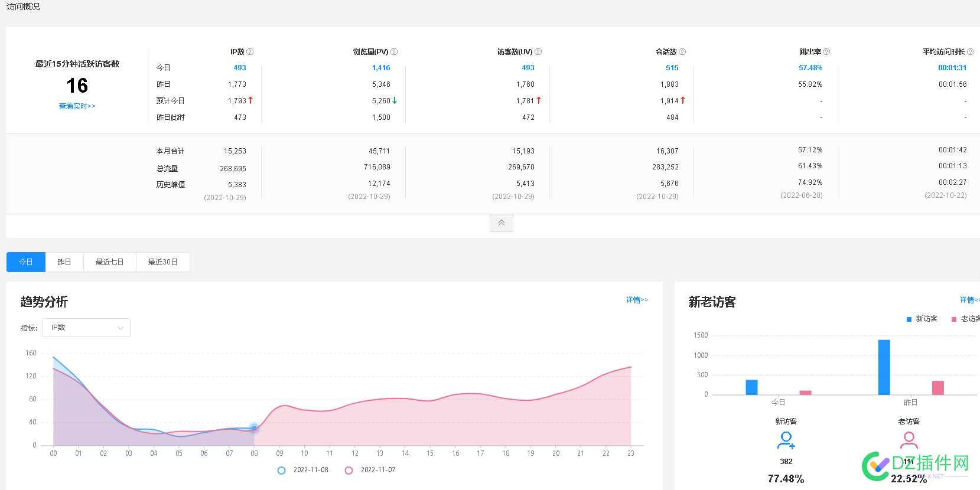Screen dimensions: 980x490
Task: Switch to the 昨日 tab
Action: (64, 262)
